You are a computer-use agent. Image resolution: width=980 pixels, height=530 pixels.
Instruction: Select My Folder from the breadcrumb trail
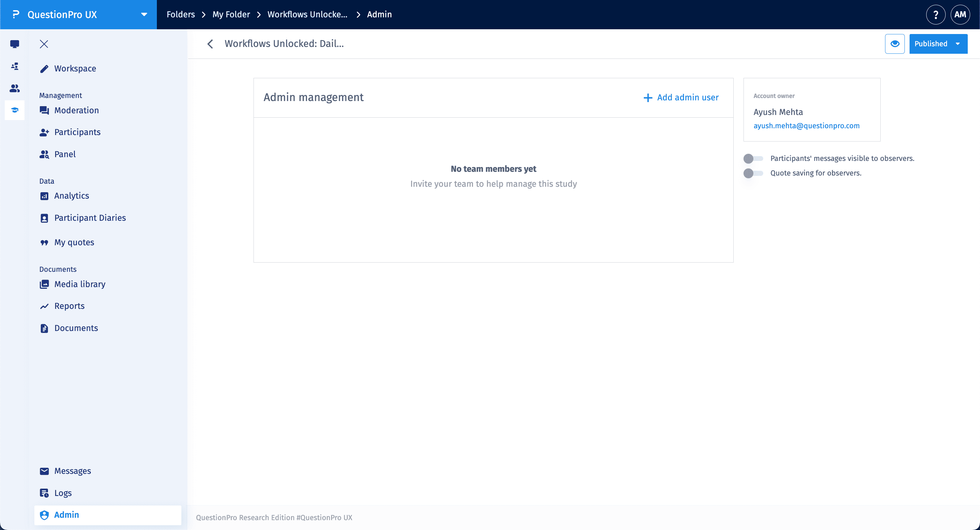pos(231,14)
